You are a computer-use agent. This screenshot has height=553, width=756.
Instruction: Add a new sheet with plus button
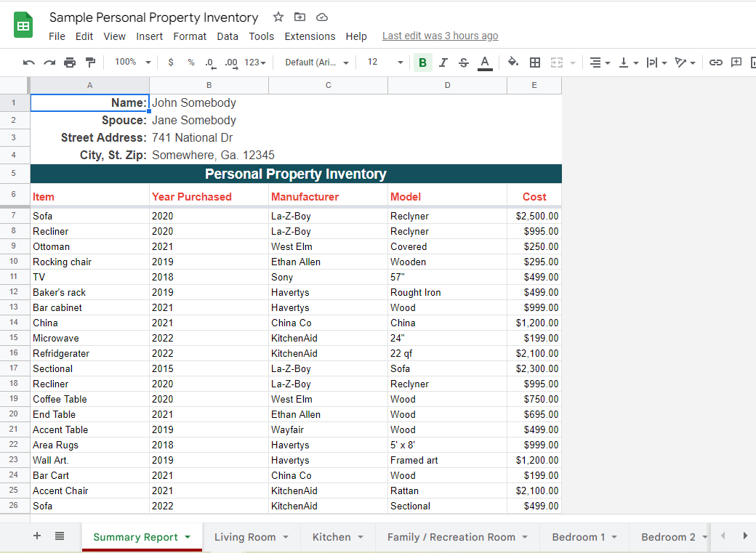[x=37, y=536]
